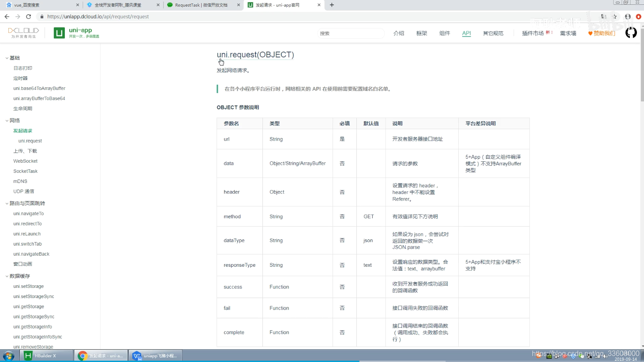This screenshot has height=362, width=644.
Task: Open the 其它规范 nav item
Action: [x=493, y=33]
